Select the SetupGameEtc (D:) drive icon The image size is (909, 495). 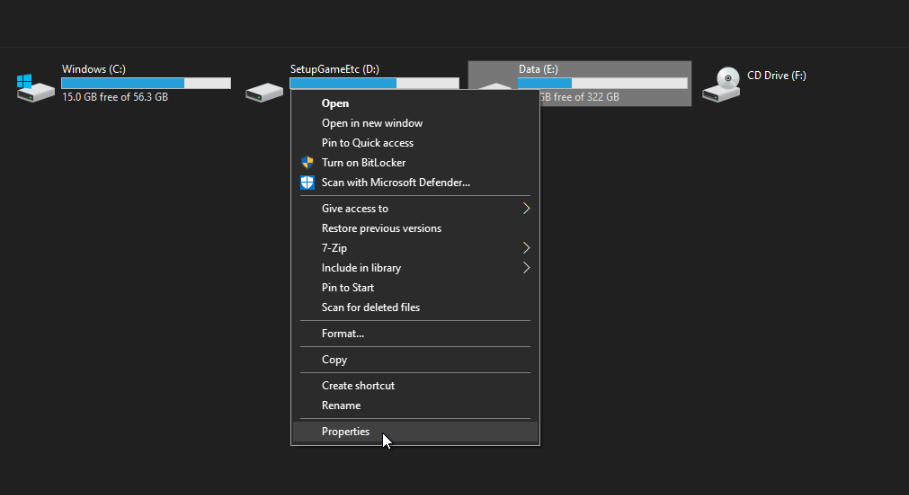tap(265, 90)
